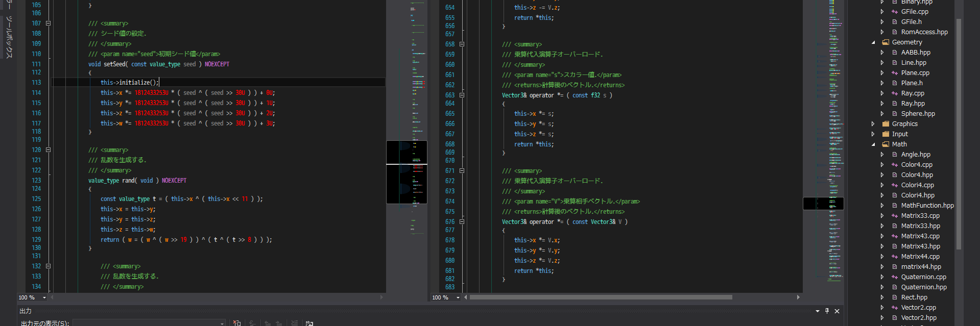Expand the Matrix44.cpp node arrow
This screenshot has height=326, width=980.
[x=882, y=257]
